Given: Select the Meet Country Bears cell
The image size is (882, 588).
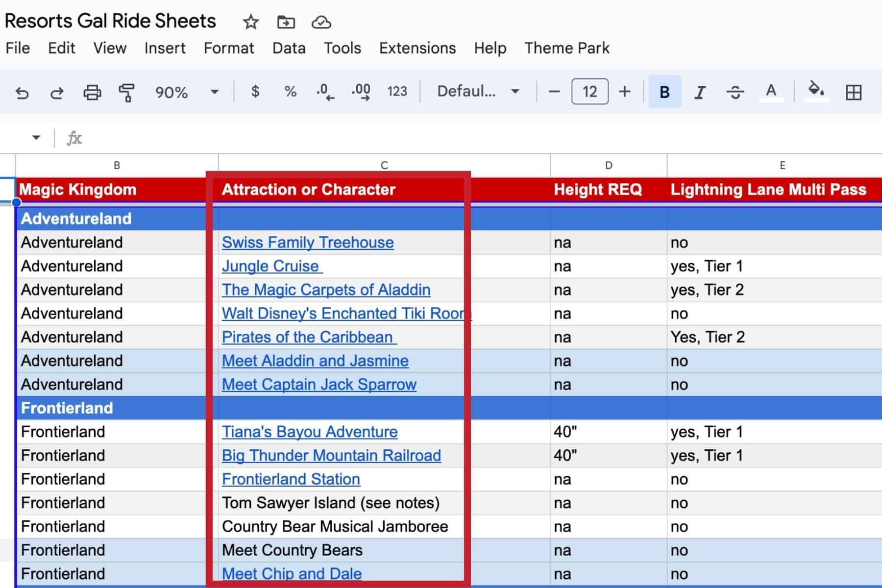Looking at the screenshot, I should (384, 550).
